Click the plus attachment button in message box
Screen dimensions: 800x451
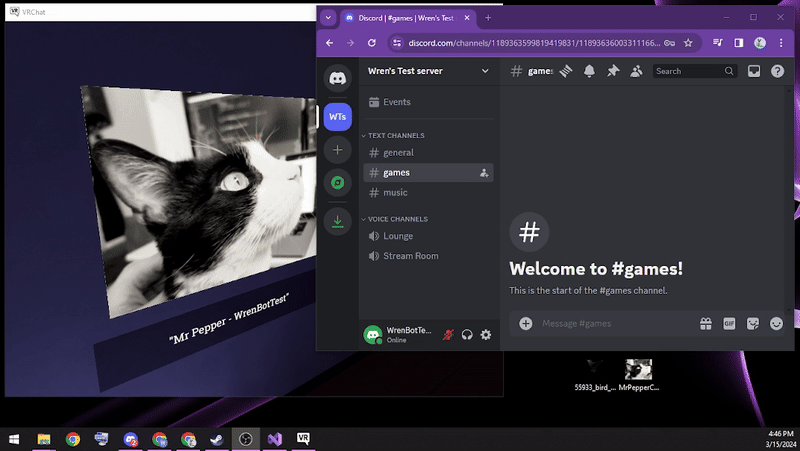(x=526, y=323)
